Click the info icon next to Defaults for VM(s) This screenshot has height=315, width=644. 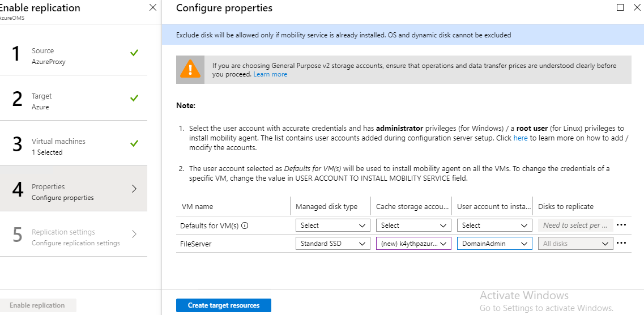[x=245, y=225]
